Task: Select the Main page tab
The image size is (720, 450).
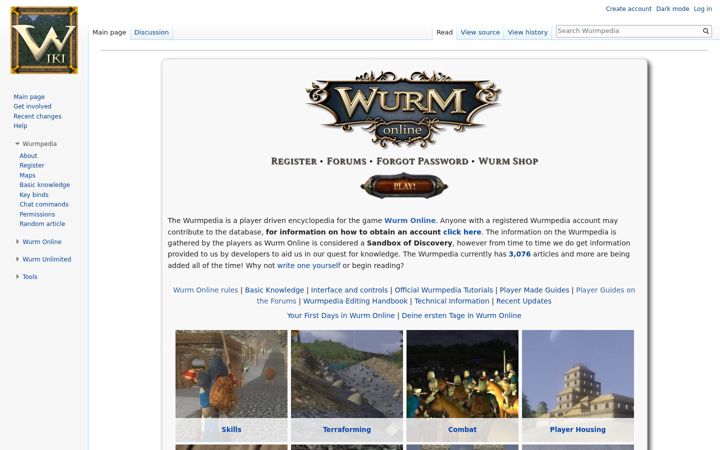Action: tap(109, 32)
